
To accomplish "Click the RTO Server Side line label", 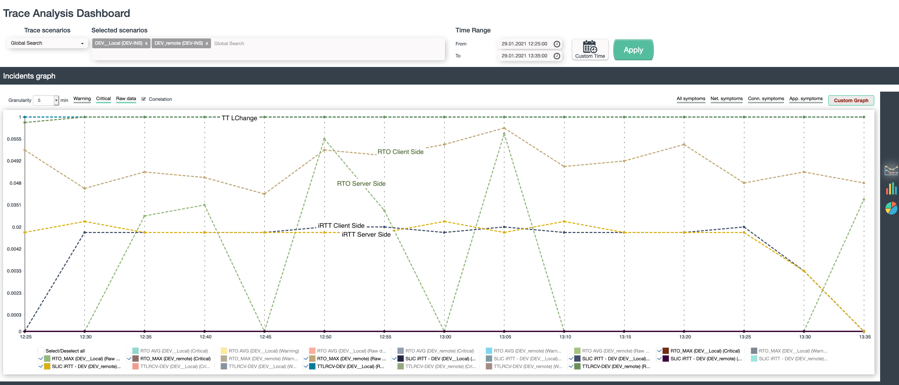I will (361, 183).
